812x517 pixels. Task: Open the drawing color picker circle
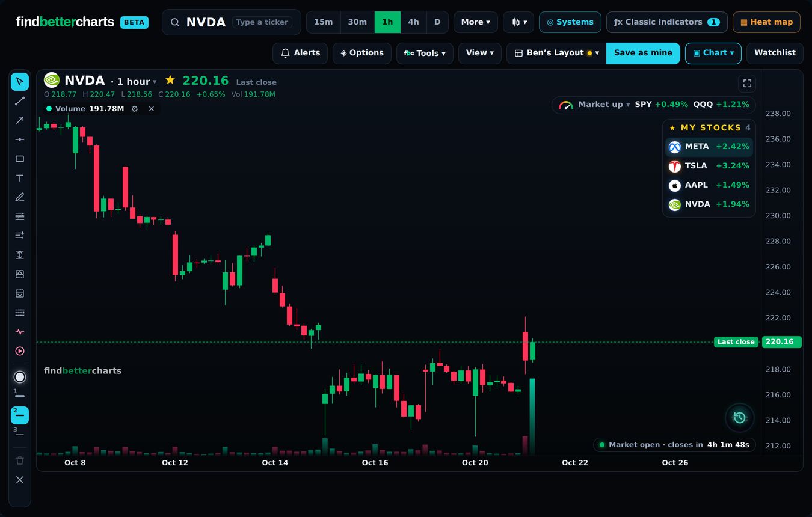click(20, 377)
